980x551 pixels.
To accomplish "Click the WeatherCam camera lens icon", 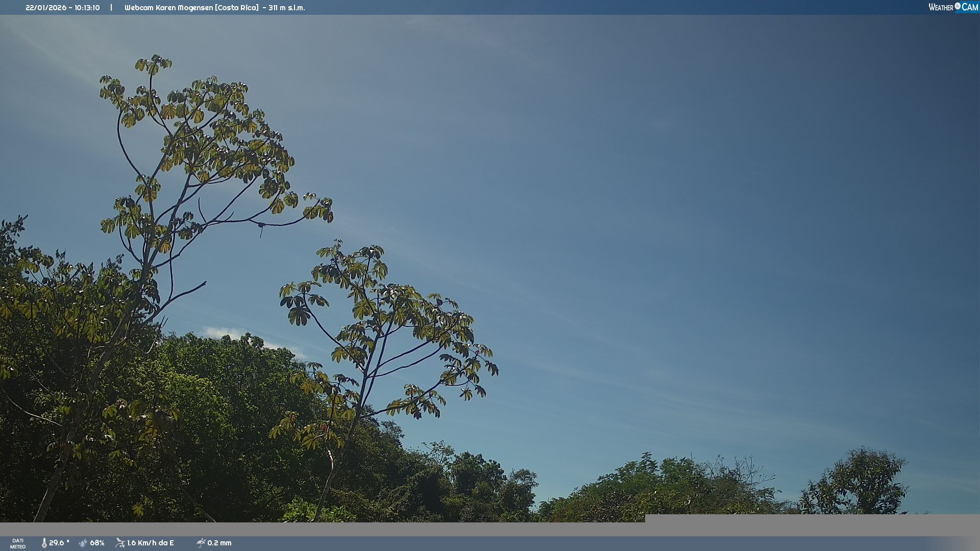I will click(958, 6).
